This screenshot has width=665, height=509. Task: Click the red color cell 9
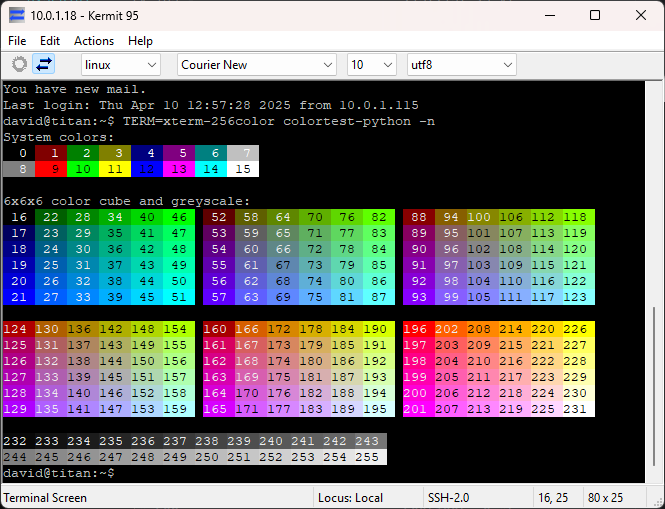coord(51,169)
